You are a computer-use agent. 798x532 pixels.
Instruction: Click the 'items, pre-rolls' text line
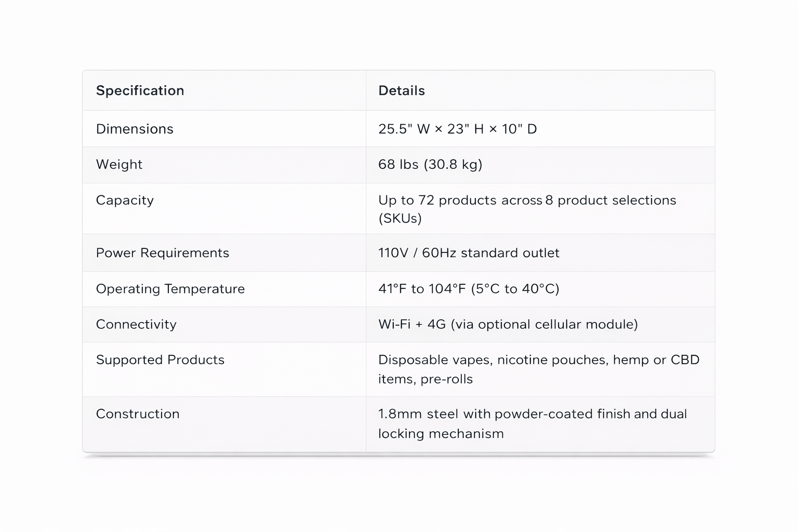click(x=425, y=379)
